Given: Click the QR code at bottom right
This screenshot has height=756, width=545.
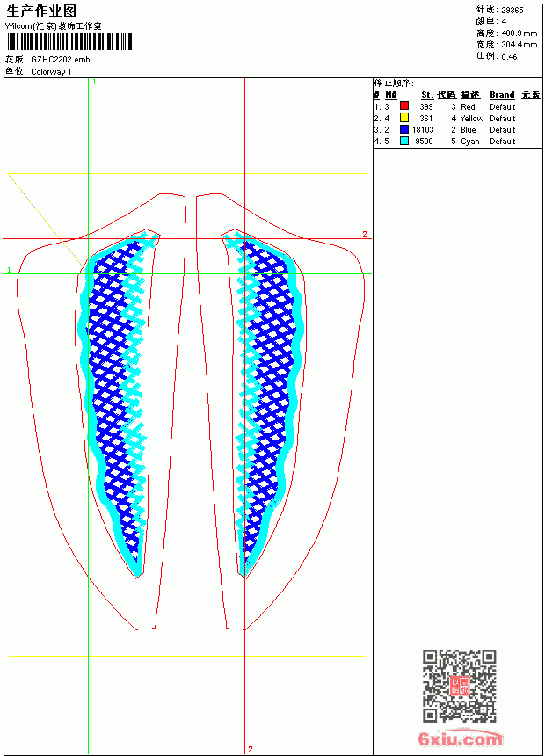Looking at the screenshot, I should 459,686.
